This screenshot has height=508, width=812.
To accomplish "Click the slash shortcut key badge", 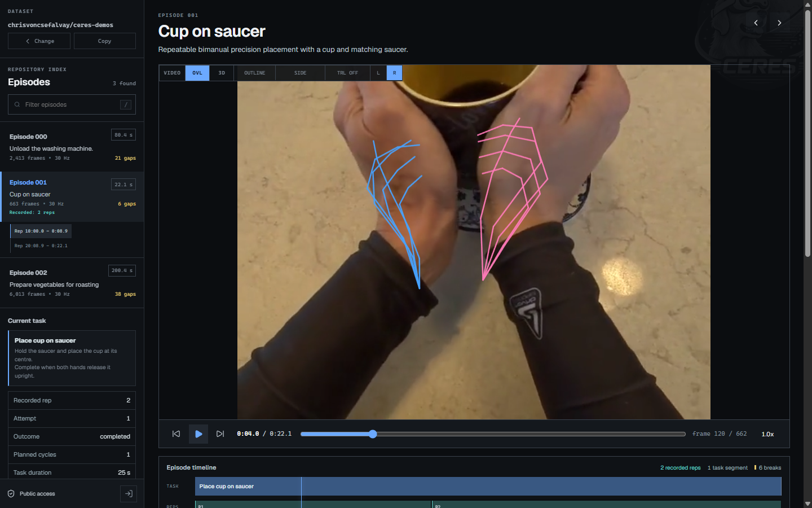I will click(126, 104).
